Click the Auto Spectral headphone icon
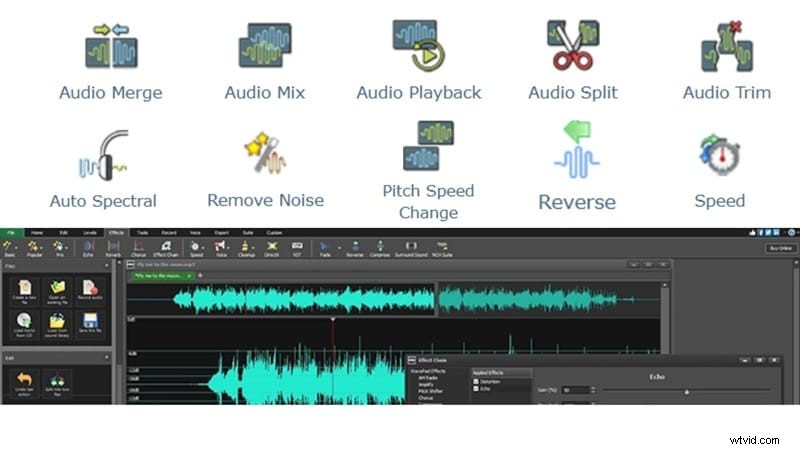Screen dimensions: 800x450 104,156
